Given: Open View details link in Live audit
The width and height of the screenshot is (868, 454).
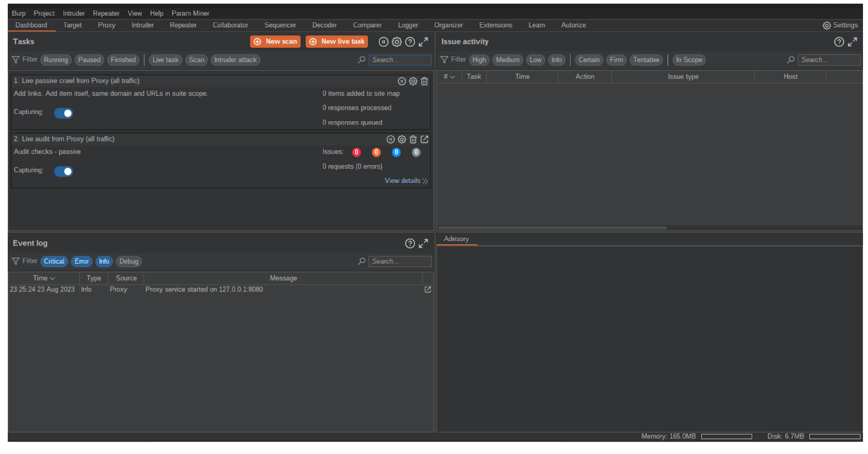Looking at the screenshot, I should click(x=406, y=181).
